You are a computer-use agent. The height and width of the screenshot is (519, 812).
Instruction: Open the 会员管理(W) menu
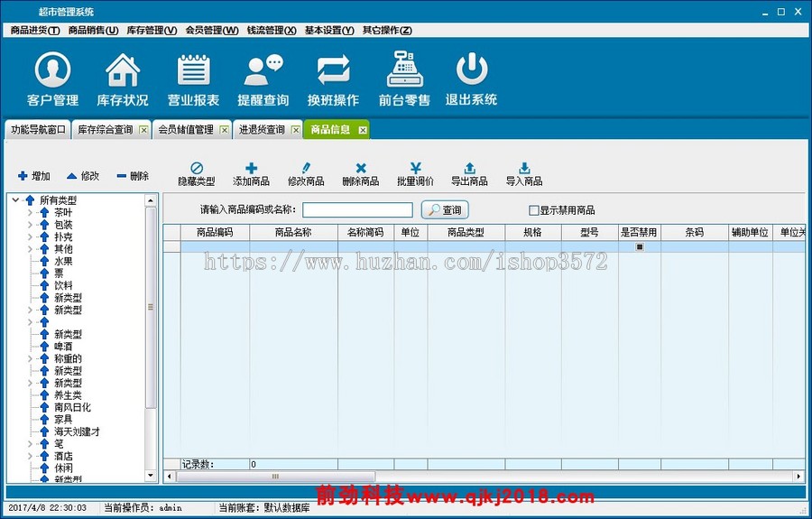212,31
